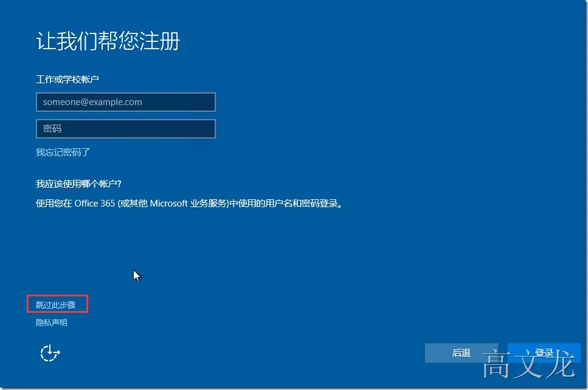Image resolution: width=588 pixels, height=390 pixels.
Task: Click the 工作或学校帐户 label
Action: [x=67, y=79]
